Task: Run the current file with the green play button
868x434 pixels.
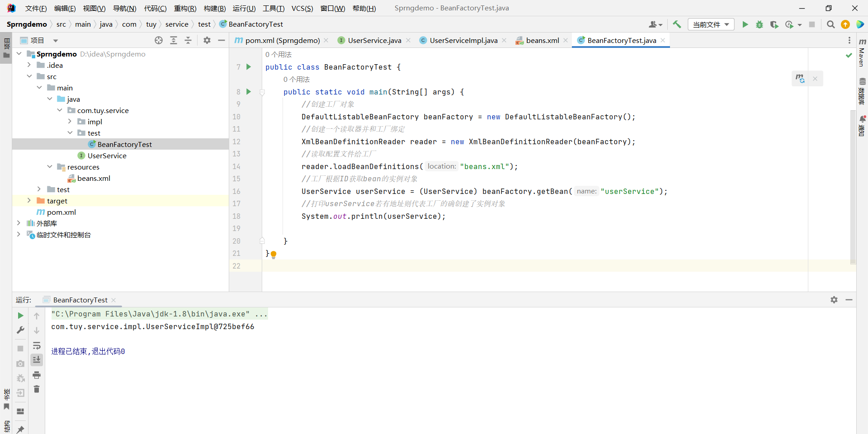Action: point(745,24)
